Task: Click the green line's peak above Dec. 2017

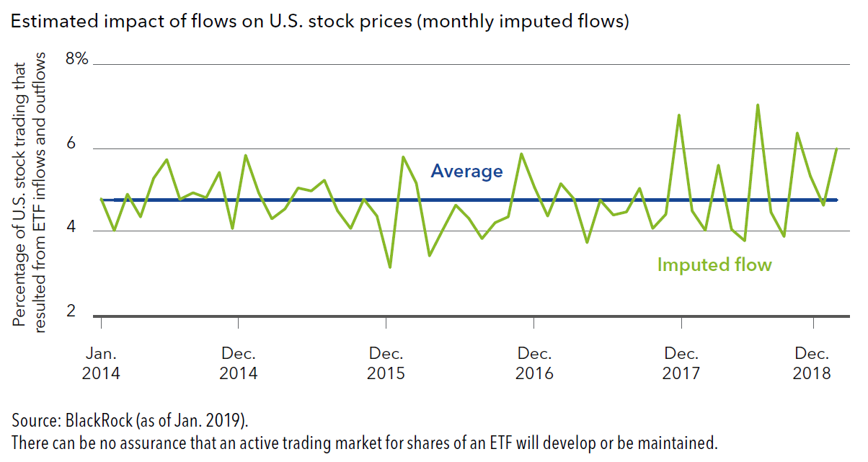Action: (679, 115)
